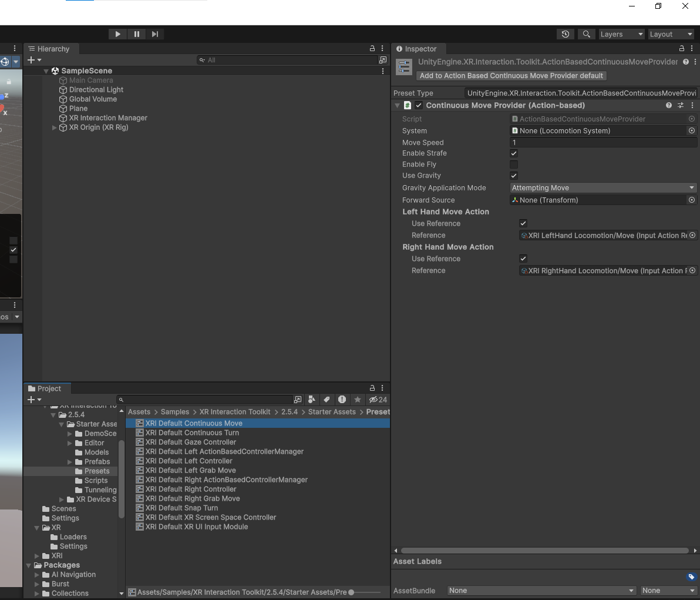Collapse the Continuous Move Provider component foldout
The image size is (700, 600).
click(397, 105)
